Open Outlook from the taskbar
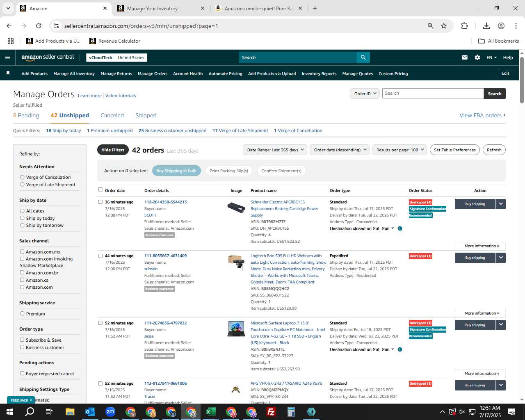The height and width of the screenshot is (420, 525). click(x=90, y=412)
